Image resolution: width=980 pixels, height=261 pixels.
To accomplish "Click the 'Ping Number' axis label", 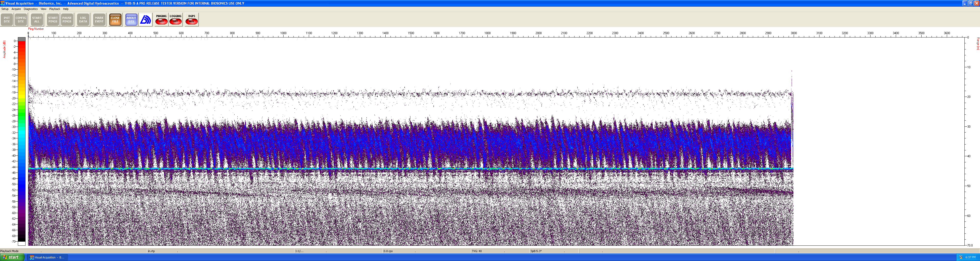I will 36,29.
